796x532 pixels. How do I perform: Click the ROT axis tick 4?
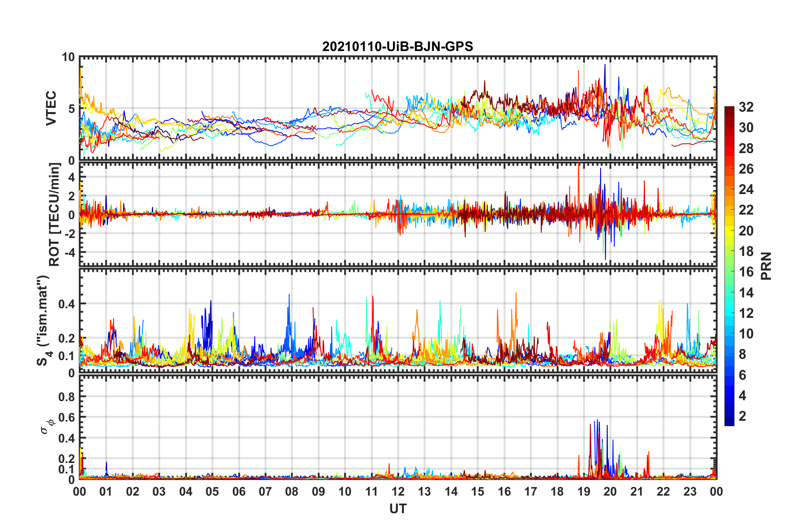tap(72, 177)
